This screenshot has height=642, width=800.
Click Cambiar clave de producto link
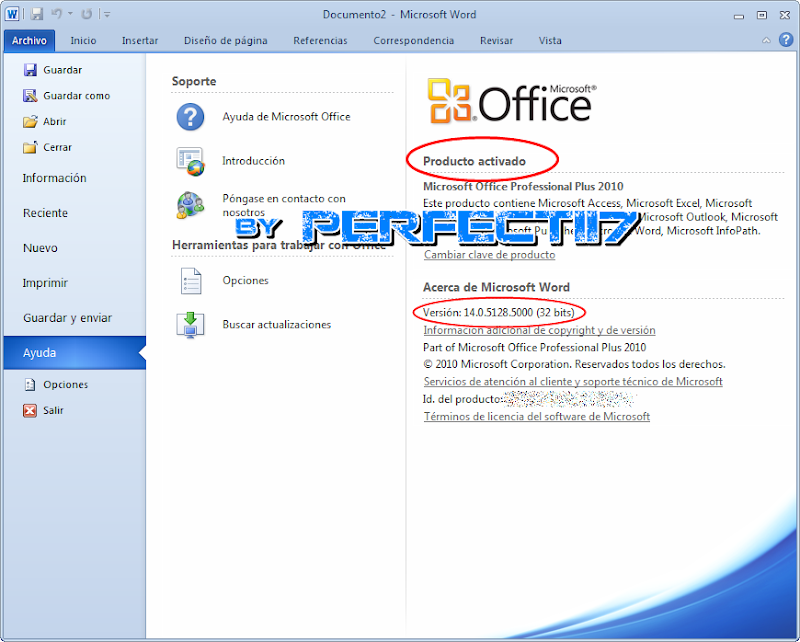pyautogui.click(x=489, y=255)
